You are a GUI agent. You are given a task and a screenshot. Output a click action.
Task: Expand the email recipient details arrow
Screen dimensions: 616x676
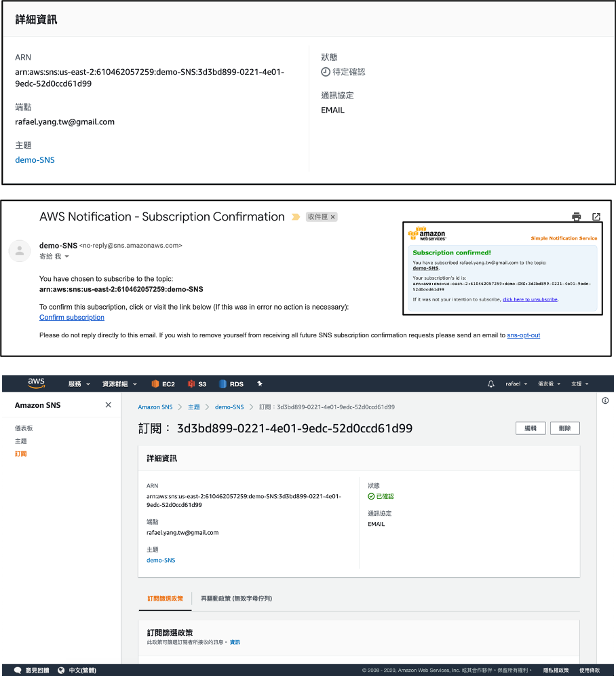pyautogui.click(x=66, y=257)
